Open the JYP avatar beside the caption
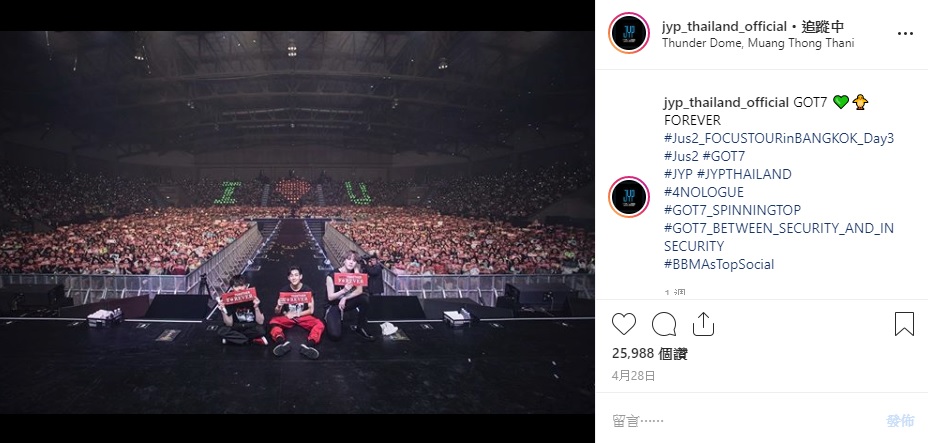 (x=629, y=197)
